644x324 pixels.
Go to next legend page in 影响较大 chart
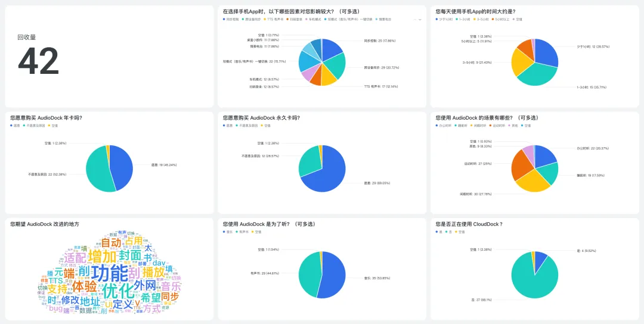point(420,19)
